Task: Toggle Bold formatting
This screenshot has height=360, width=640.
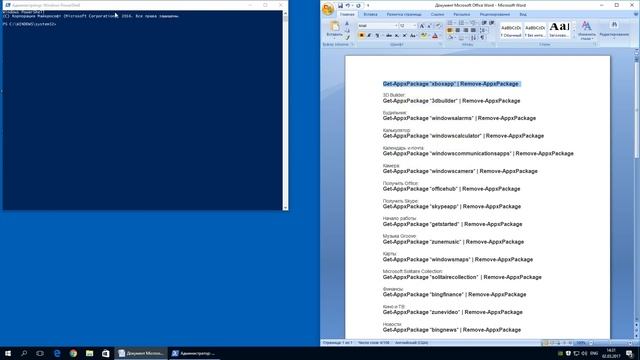Action: 362,36
